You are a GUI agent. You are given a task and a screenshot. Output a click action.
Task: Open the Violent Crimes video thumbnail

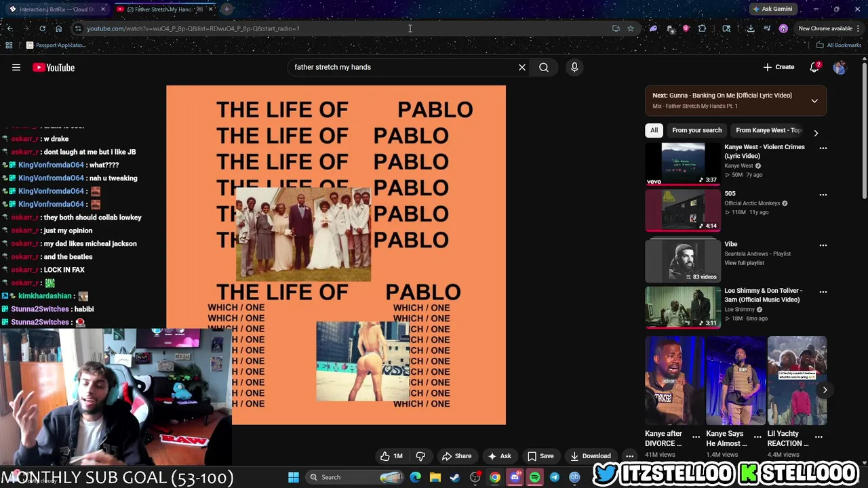[683, 163]
